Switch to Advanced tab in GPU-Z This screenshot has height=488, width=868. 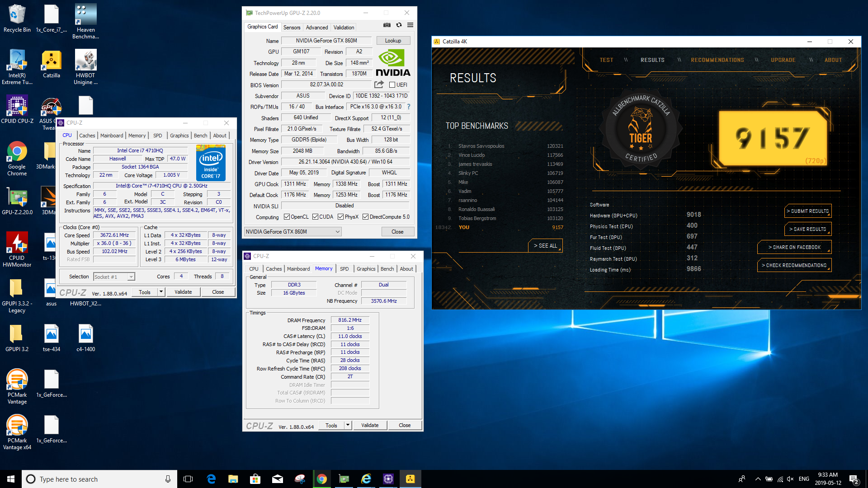[316, 27]
